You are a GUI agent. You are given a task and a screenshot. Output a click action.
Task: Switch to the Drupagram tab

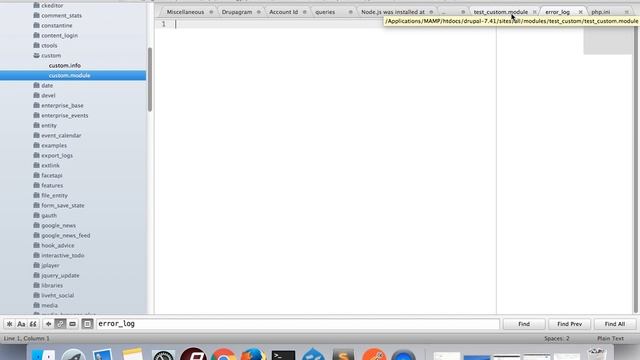coord(237,12)
